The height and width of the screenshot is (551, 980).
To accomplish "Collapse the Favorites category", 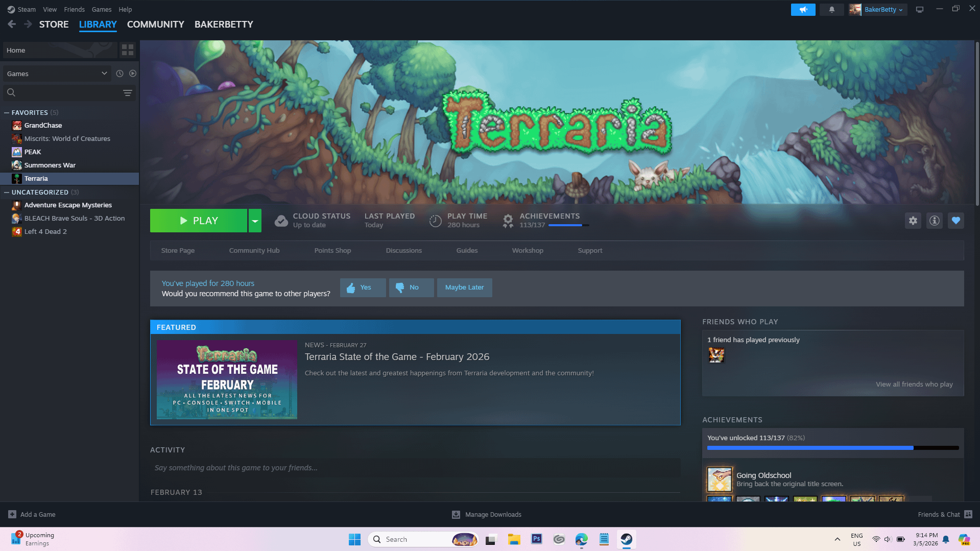I will [x=7, y=113].
